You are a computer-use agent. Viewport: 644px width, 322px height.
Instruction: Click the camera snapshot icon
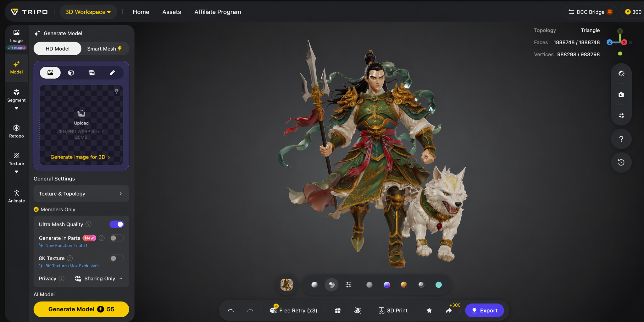point(621,95)
